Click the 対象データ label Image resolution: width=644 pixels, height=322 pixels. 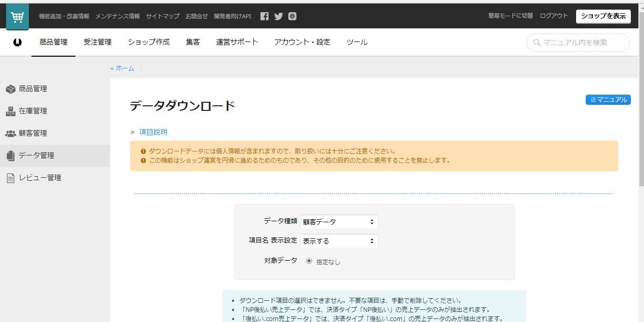coord(281,261)
